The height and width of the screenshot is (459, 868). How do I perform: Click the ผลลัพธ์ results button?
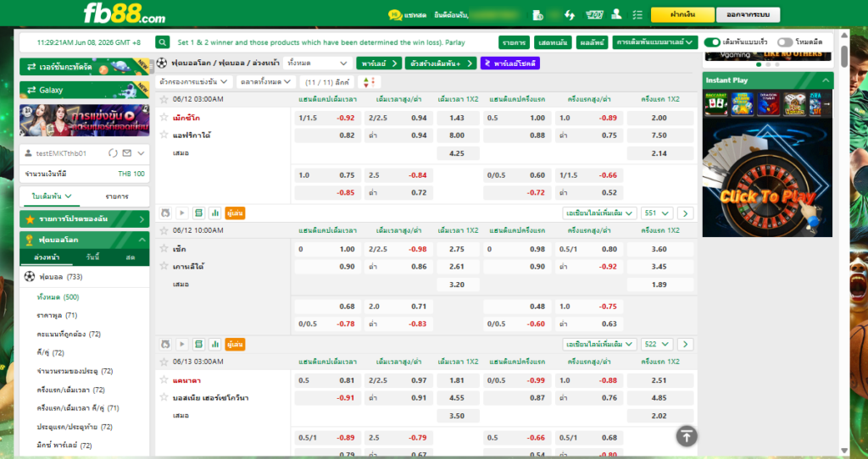point(592,42)
